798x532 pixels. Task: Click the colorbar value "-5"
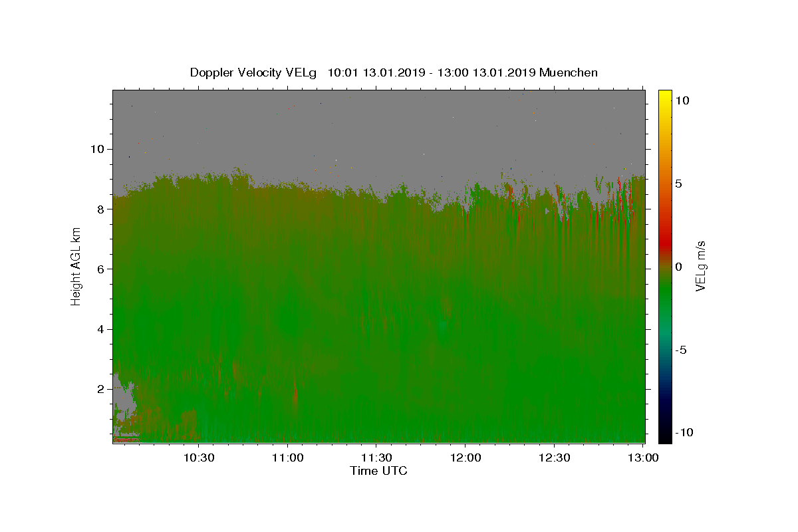click(681, 350)
